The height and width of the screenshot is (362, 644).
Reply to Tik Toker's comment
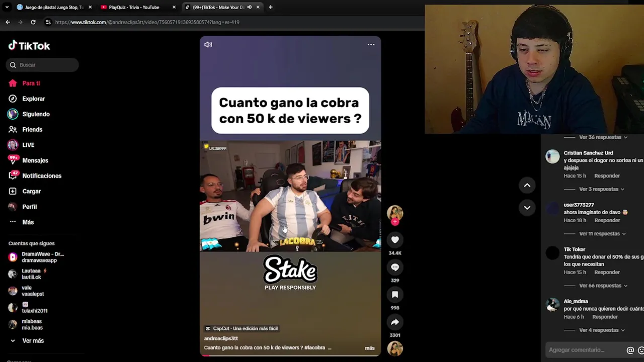tap(607, 273)
